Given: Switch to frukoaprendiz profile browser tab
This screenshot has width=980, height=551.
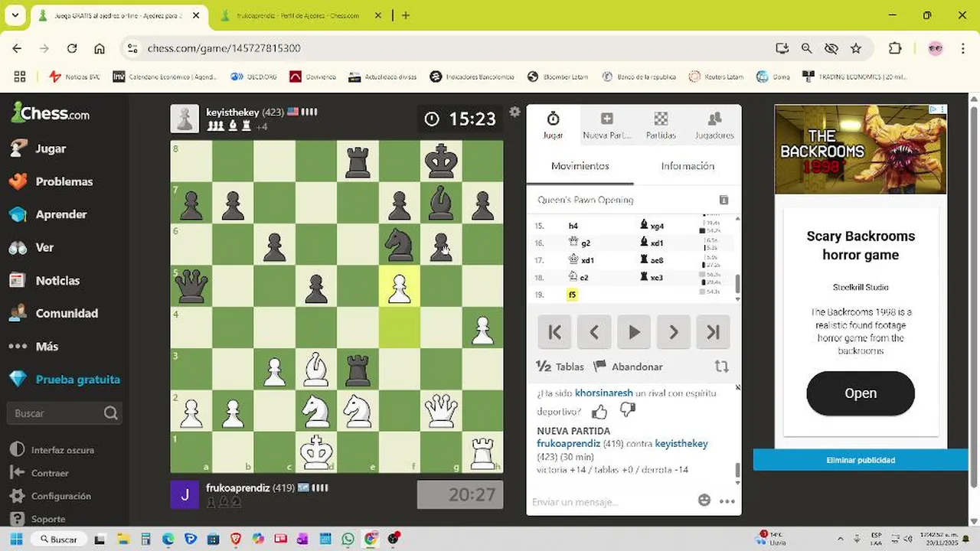Looking at the screenshot, I should [x=299, y=15].
